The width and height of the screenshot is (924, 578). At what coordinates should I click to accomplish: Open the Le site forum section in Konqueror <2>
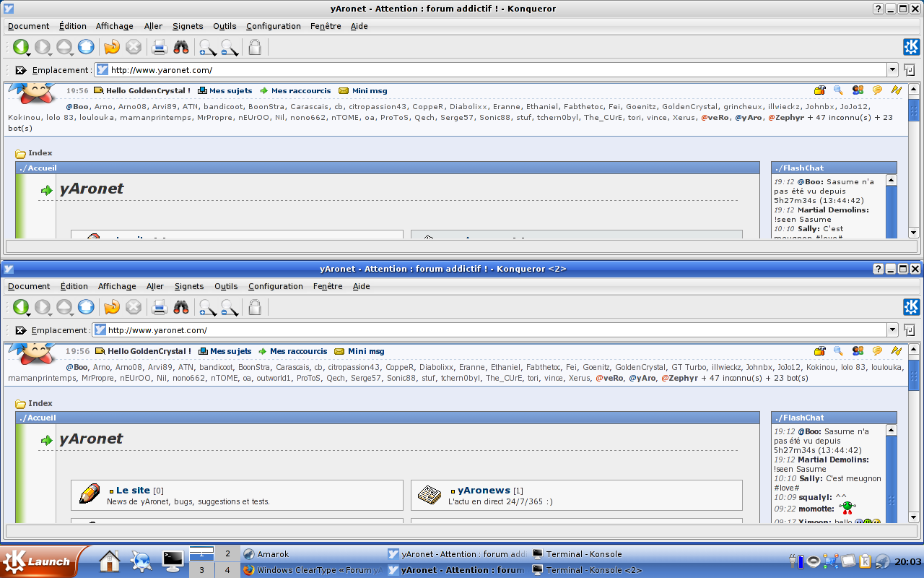pyautogui.click(x=133, y=490)
